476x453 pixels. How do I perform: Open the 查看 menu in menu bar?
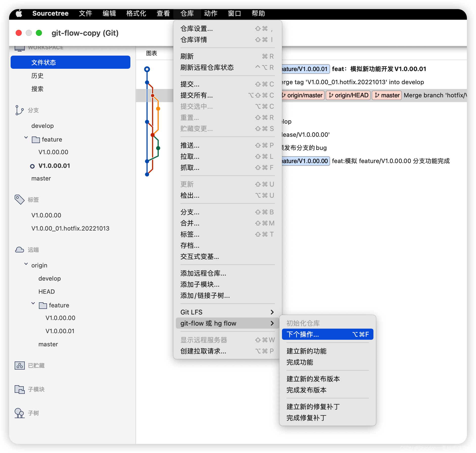pos(163,13)
